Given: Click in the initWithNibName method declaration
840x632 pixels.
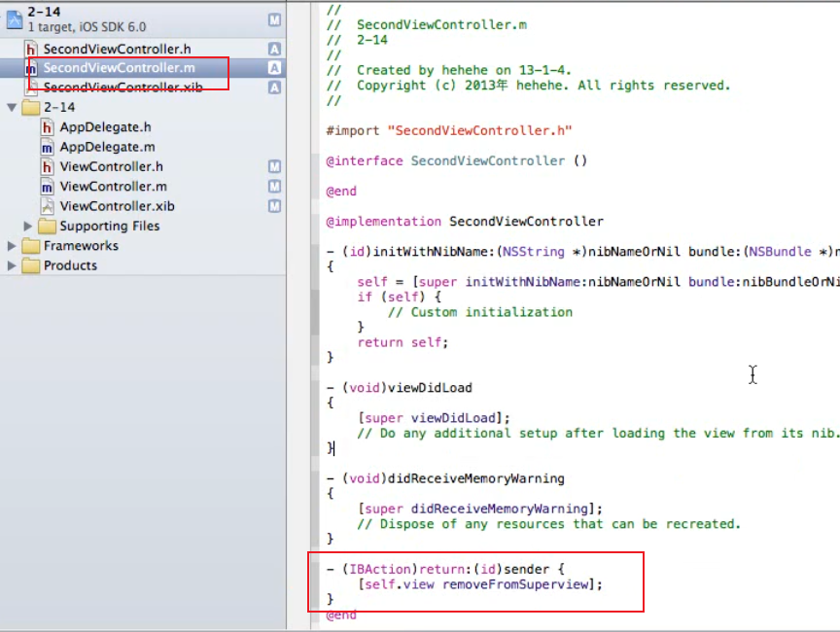Looking at the screenshot, I should (x=583, y=252).
